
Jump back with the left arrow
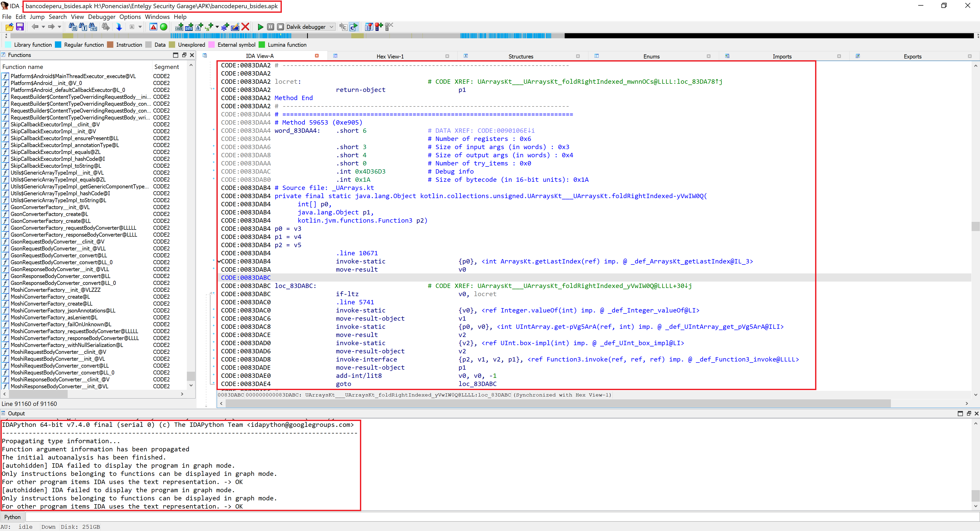(35, 27)
